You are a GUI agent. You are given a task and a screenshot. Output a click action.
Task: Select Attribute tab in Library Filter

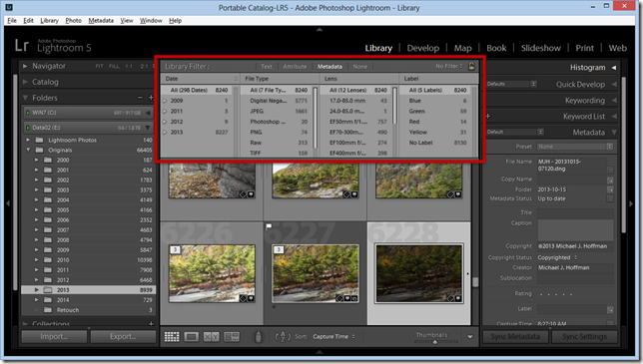[295, 67]
